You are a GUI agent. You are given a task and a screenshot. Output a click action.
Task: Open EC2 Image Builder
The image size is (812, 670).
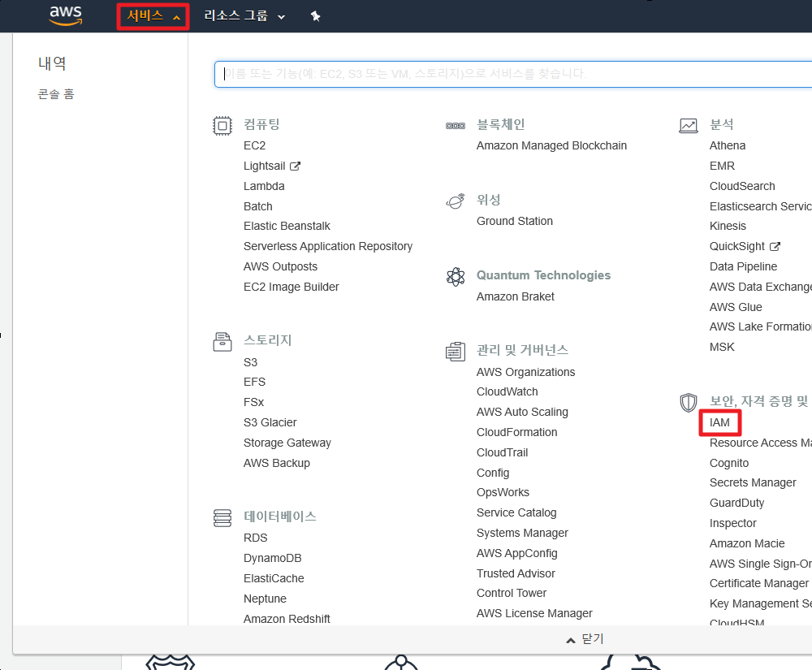click(x=291, y=287)
